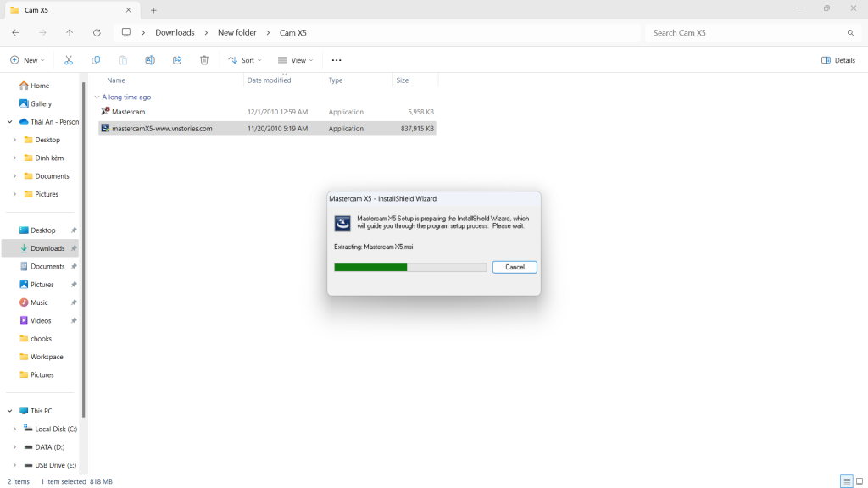Click the Rename icon in toolbar
The width and height of the screenshot is (868, 488).
[x=150, y=60]
